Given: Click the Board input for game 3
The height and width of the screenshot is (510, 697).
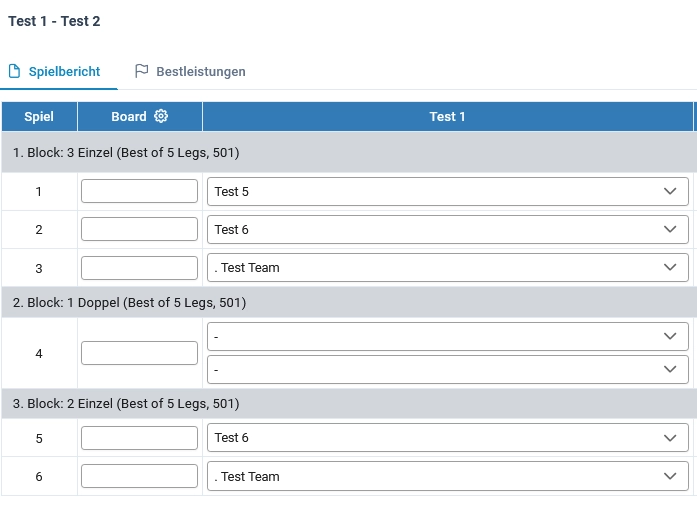Looking at the screenshot, I should (140, 268).
